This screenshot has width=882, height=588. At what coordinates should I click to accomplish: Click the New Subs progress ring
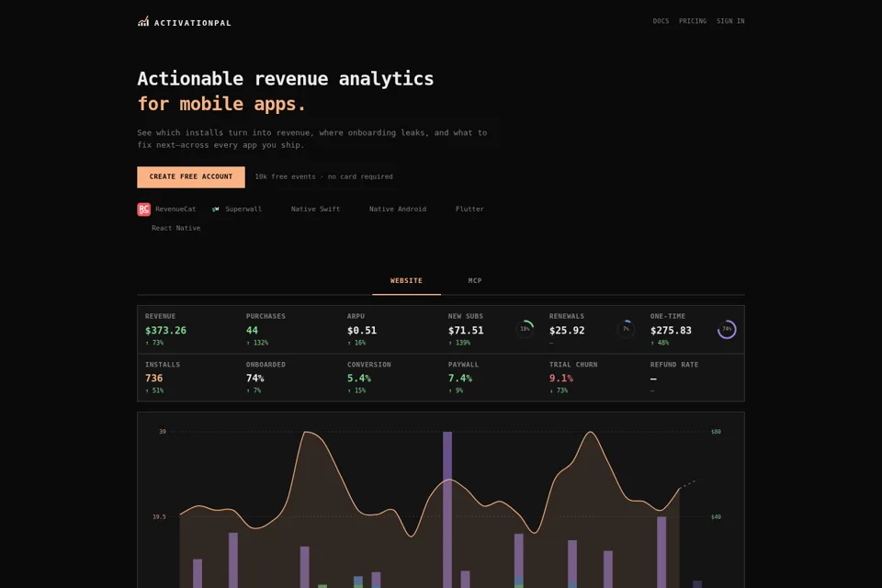(525, 329)
